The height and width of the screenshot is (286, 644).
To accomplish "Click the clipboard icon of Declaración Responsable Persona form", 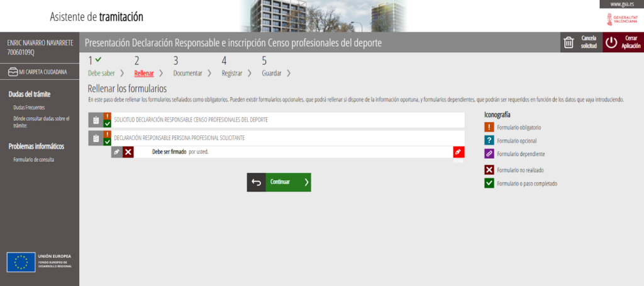I will point(95,138).
